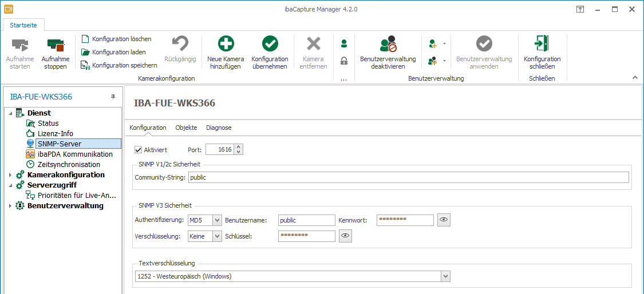Toggle the Aktiviert checkbox
This screenshot has width=644, height=294.
(138, 150)
